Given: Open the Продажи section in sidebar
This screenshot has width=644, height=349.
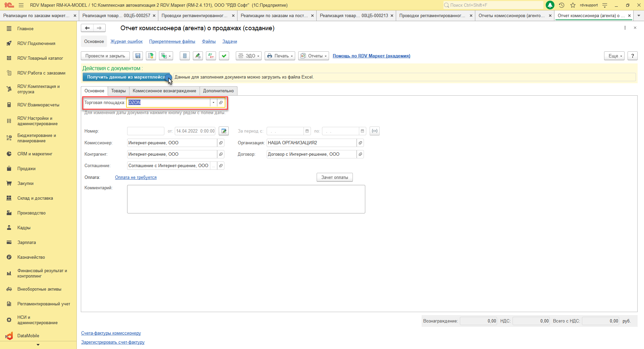Looking at the screenshot, I should click(x=26, y=169).
